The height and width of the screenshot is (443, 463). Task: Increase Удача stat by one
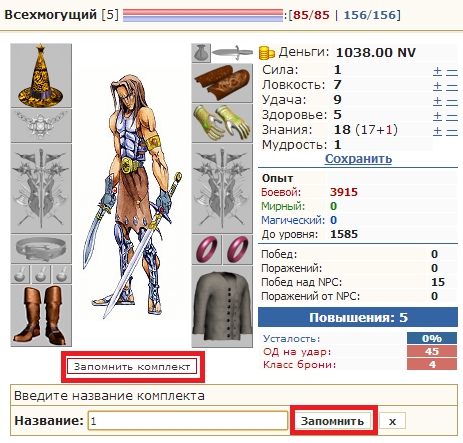pyautogui.click(x=437, y=101)
